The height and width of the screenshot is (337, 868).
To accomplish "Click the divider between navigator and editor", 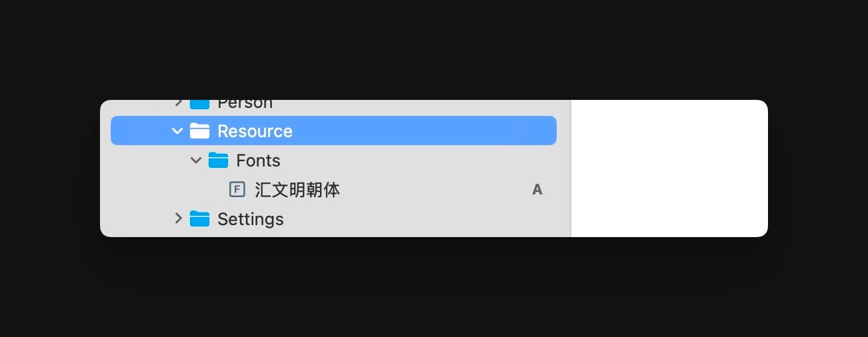I will (571, 168).
